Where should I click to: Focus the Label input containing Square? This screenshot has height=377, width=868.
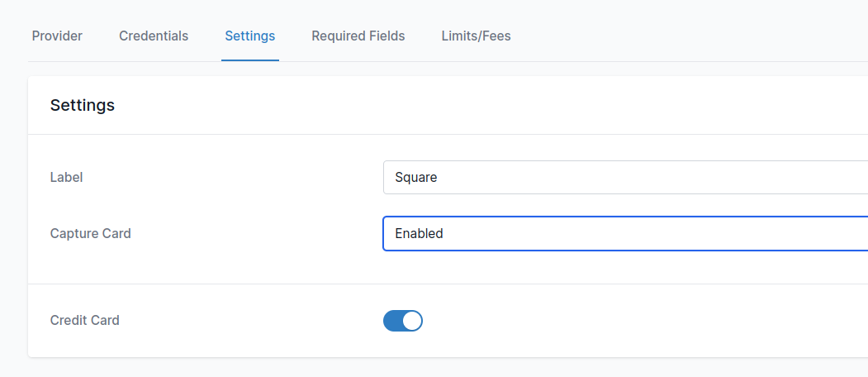tap(625, 178)
